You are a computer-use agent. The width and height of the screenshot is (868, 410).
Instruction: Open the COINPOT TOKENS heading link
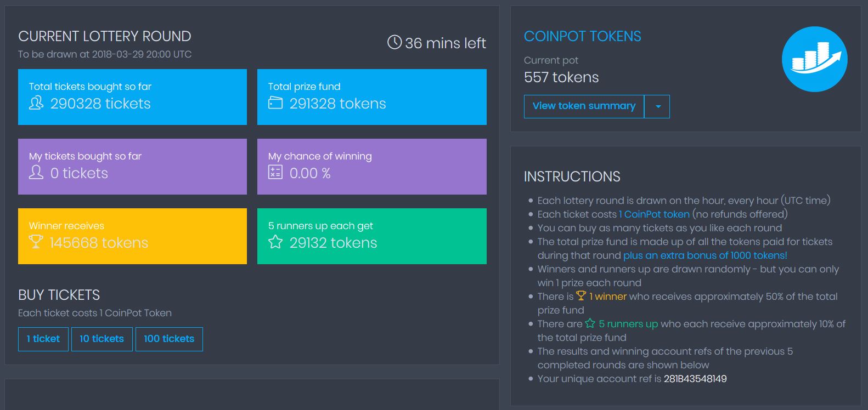coord(582,36)
